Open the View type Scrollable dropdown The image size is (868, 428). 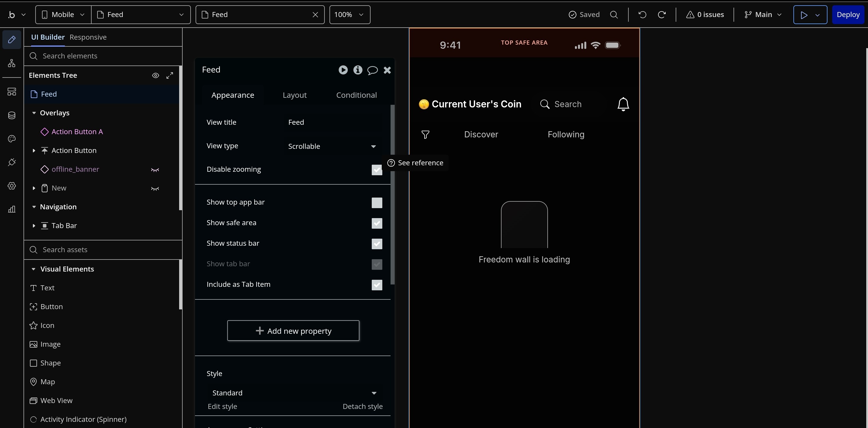pos(332,146)
